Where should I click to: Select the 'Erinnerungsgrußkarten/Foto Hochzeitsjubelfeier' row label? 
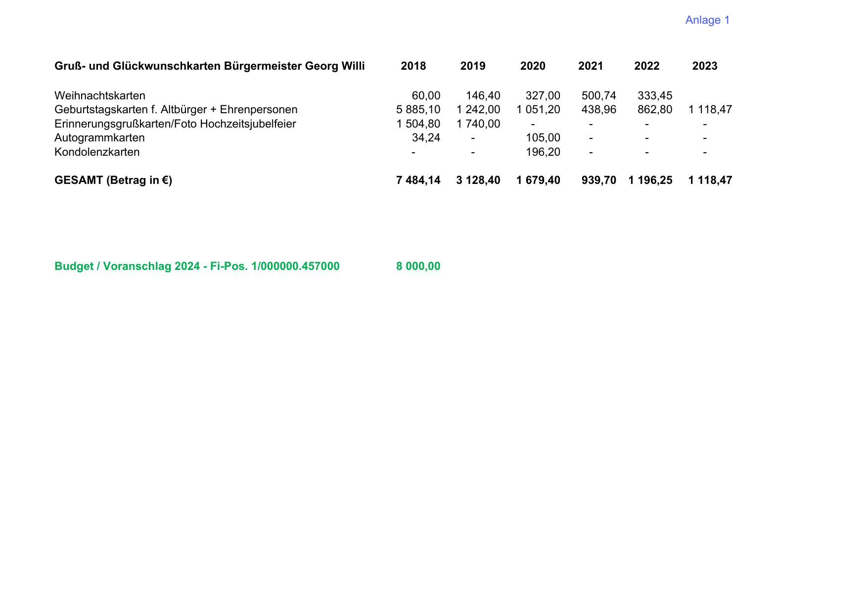pyautogui.click(x=175, y=124)
